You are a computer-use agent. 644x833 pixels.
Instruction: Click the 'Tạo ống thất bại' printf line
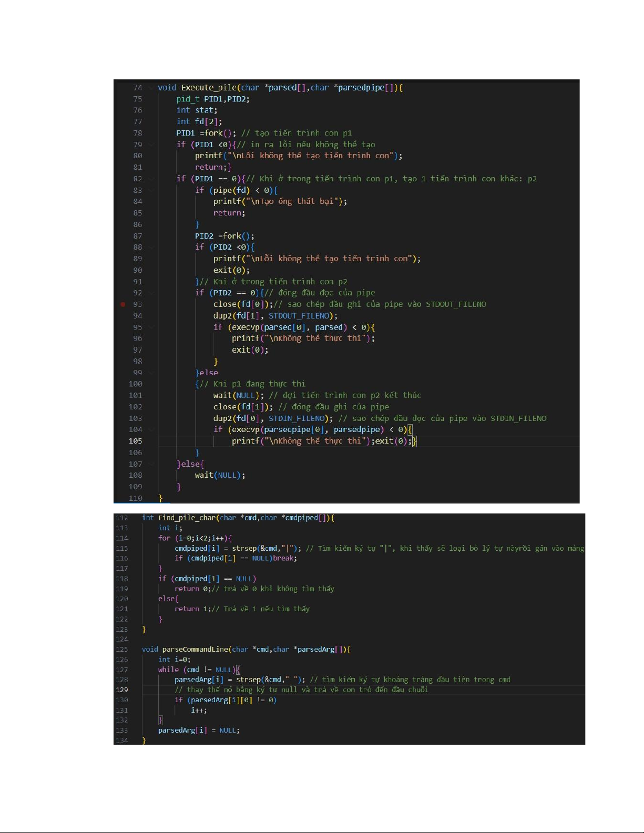[280, 201]
